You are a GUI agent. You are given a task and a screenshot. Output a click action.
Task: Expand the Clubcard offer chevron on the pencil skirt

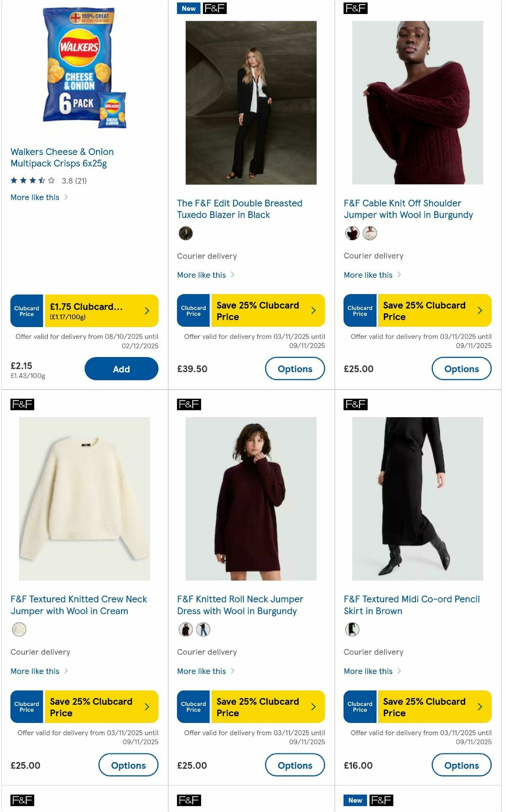coord(480,706)
